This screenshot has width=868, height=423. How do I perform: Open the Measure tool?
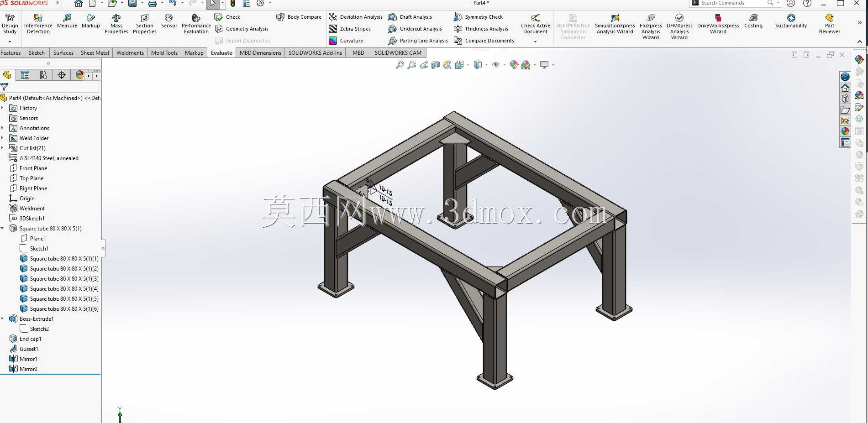[x=67, y=21]
